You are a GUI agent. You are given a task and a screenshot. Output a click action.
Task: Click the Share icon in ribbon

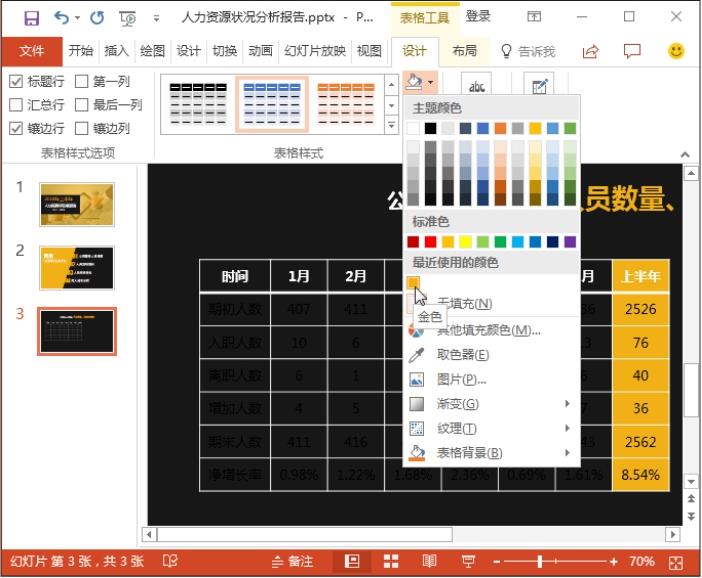click(590, 51)
